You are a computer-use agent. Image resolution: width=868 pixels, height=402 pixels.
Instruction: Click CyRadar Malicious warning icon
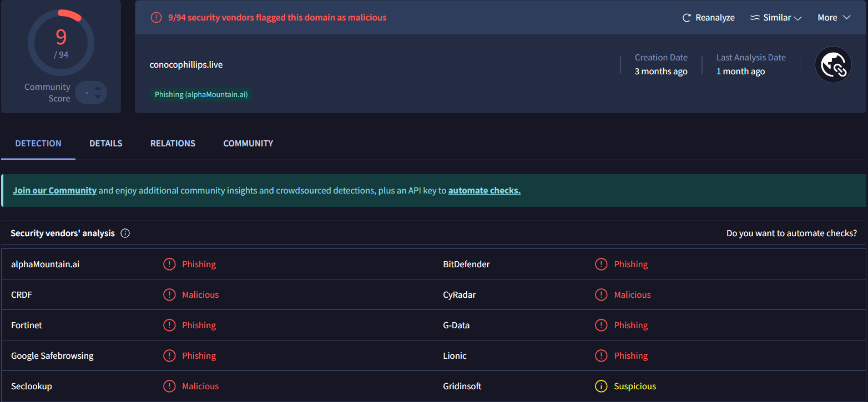pos(601,295)
